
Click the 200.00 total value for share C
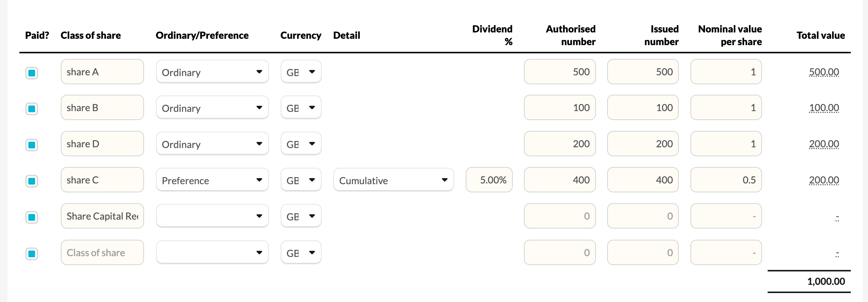click(x=824, y=180)
